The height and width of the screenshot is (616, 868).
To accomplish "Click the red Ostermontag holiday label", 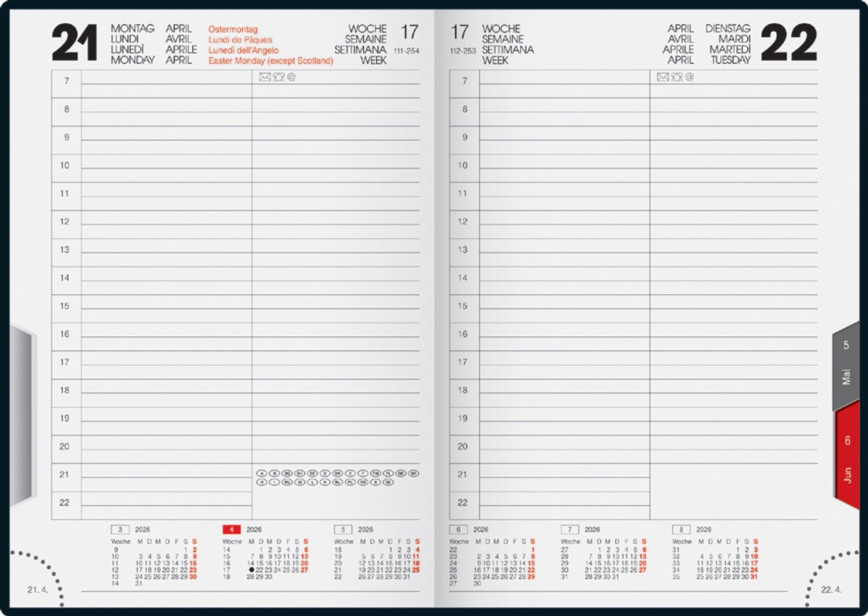I will tap(233, 30).
